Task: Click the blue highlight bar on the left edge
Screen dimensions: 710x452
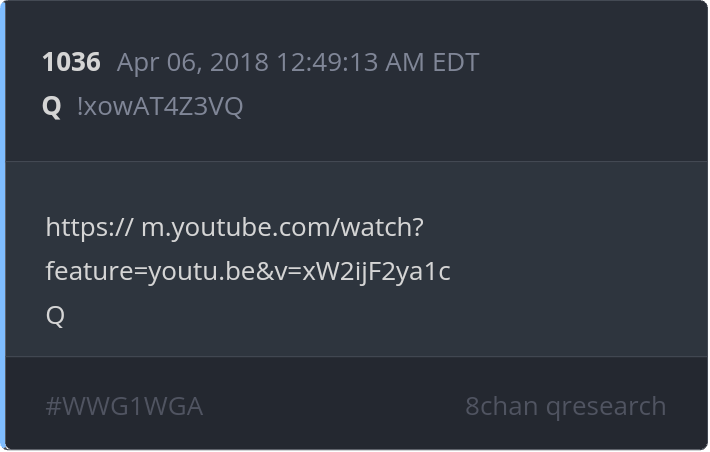Action: coord(3,226)
